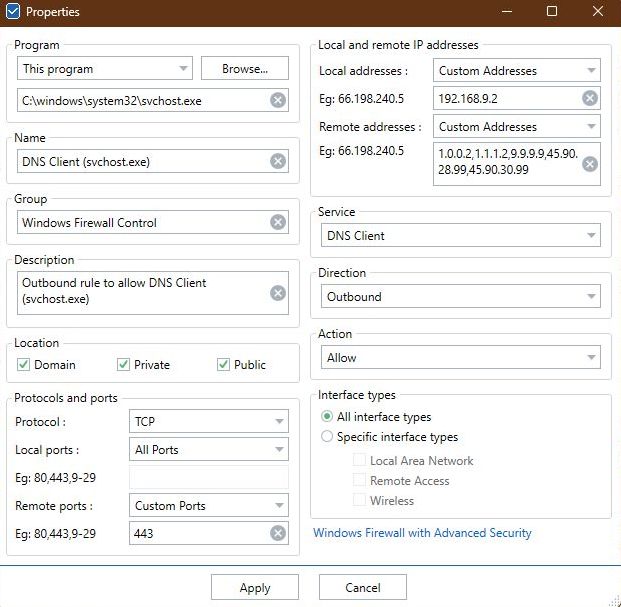Open the Protocol dropdown showing TCP
The height and width of the screenshot is (607, 621).
pos(209,422)
